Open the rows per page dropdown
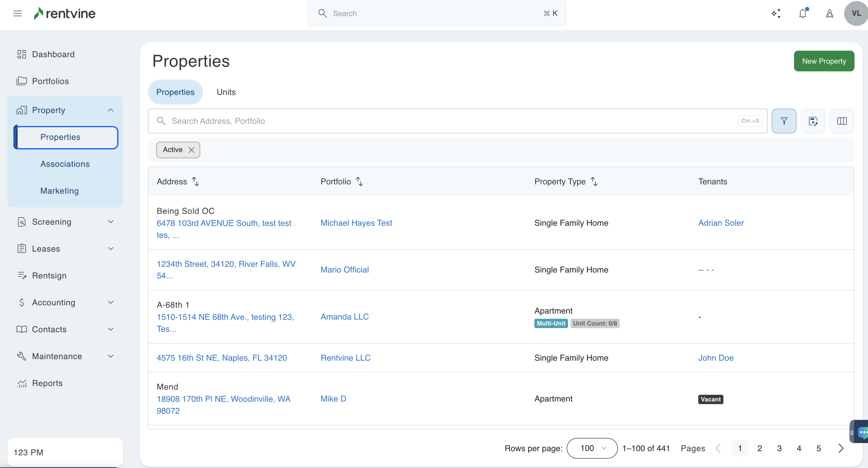This screenshot has width=868, height=468. pos(592,448)
